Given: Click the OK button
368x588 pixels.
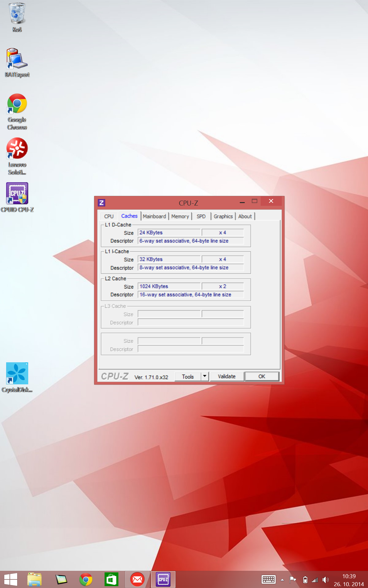Looking at the screenshot, I should point(262,376).
